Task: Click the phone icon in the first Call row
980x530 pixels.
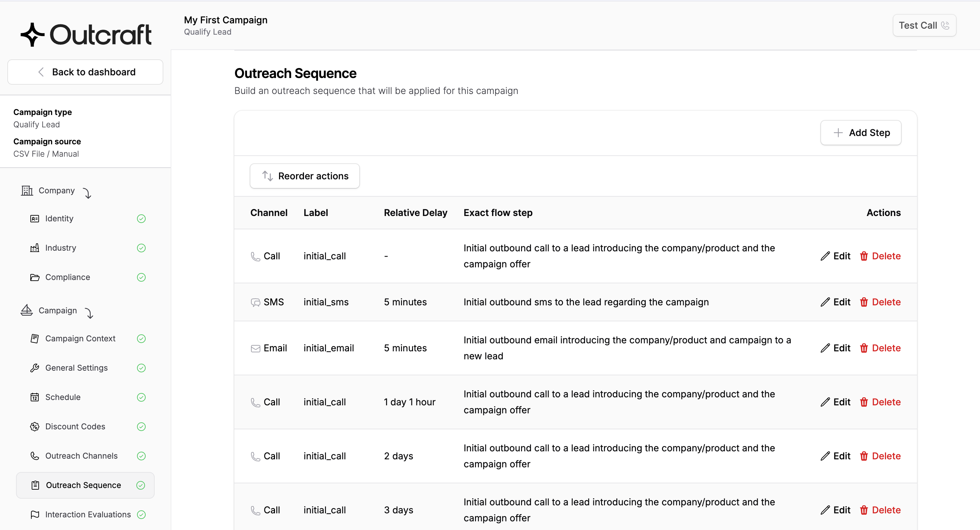Action: (x=256, y=256)
